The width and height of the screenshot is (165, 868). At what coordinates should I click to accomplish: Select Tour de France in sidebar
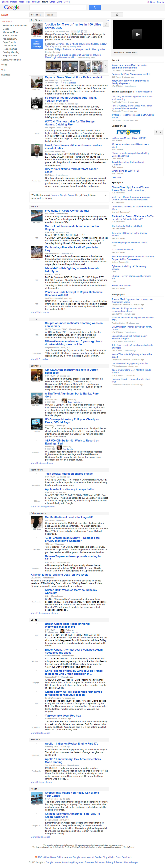point(10,35)
